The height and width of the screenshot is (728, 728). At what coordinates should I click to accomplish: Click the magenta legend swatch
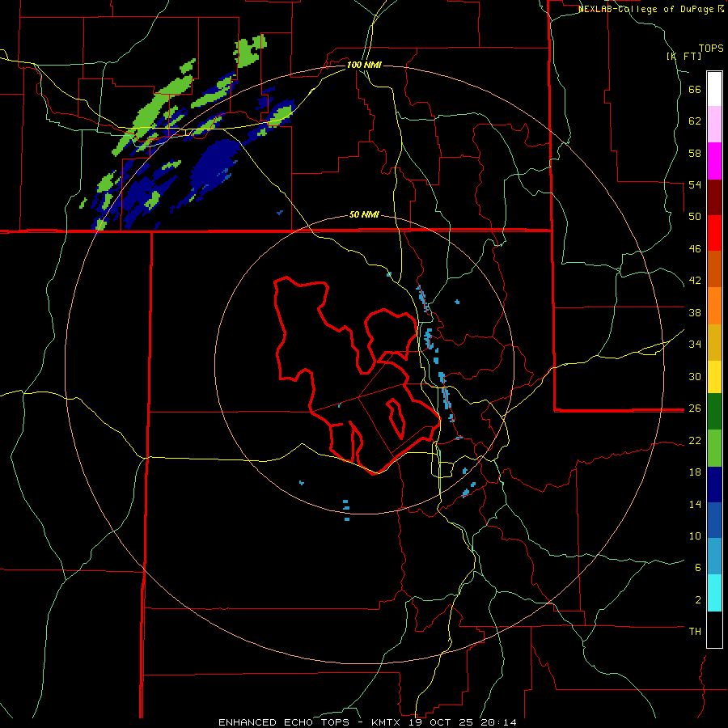[x=714, y=161]
